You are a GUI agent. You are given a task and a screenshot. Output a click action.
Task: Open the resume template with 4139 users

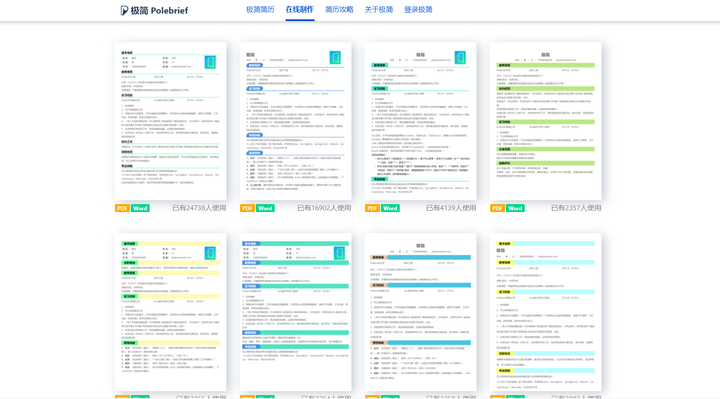[421, 121]
